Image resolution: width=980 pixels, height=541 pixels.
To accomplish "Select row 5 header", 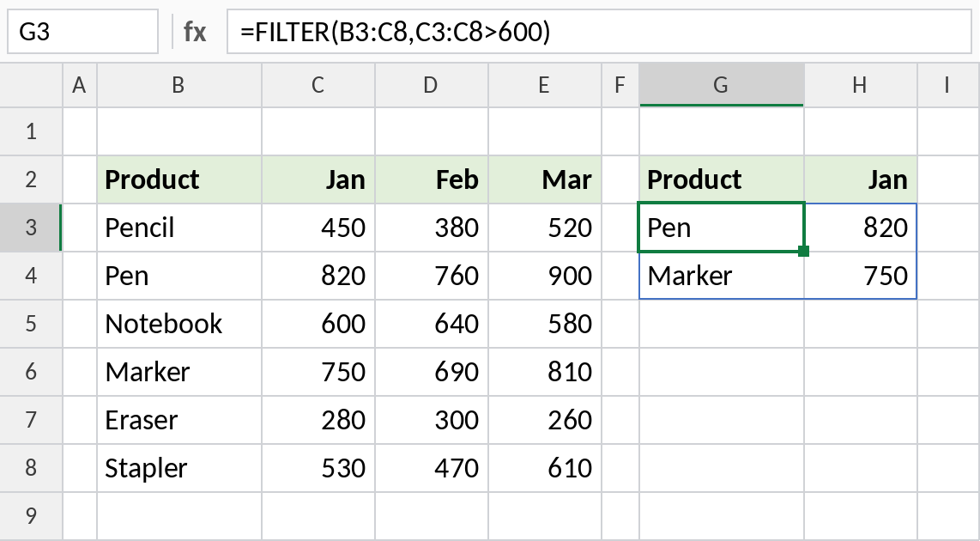I will [x=31, y=324].
